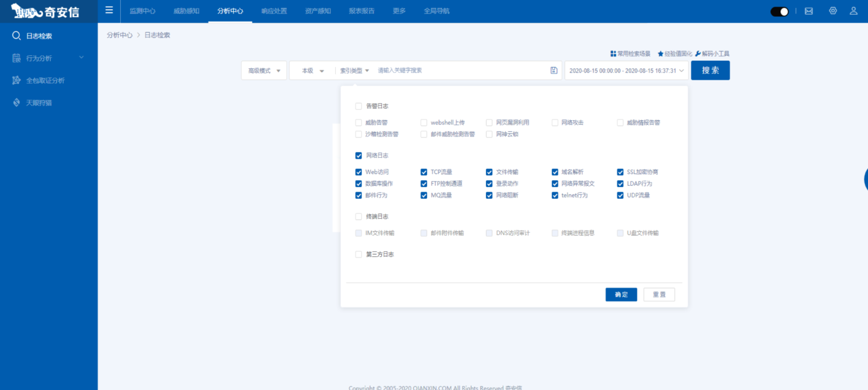The height and width of the screenshot is (390, 868).
Task: Enable the 告警日志 checkbox
Action: (359, 106)
